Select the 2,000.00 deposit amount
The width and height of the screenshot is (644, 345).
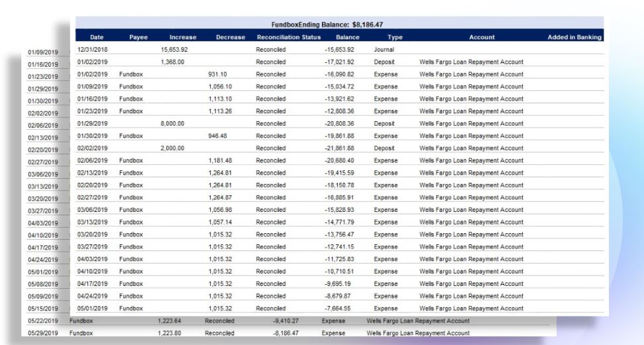172,148
